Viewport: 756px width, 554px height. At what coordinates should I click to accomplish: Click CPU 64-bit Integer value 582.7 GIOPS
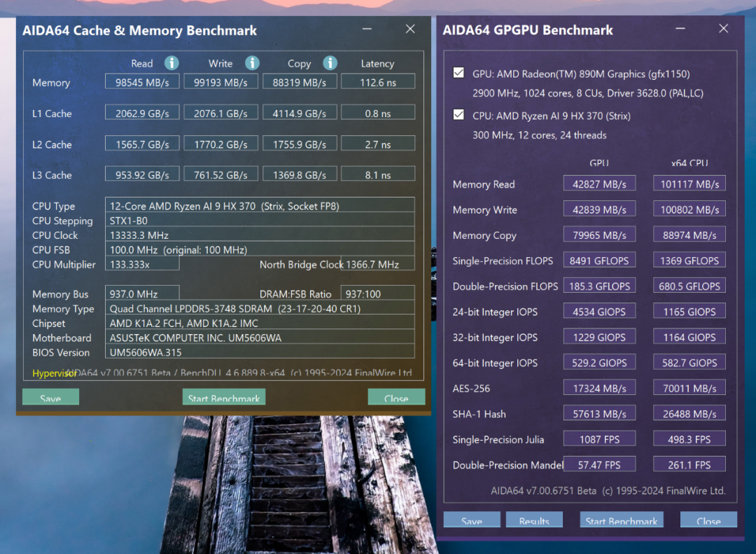(x=689, y=362)
